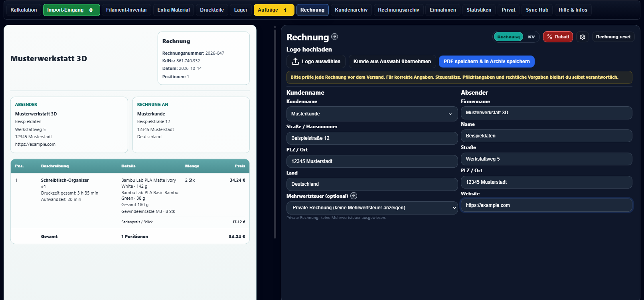Open the help tooltip beside the Rechnung heading

coord(335,37)
